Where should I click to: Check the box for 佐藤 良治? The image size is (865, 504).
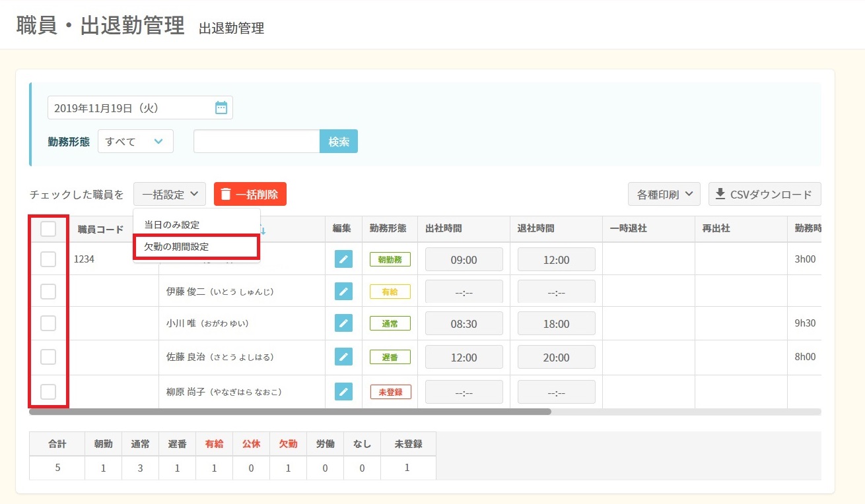48,357
